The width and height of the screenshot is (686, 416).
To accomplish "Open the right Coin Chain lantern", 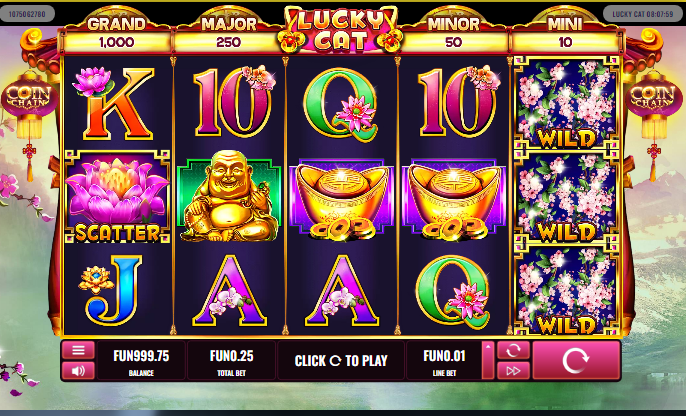I will pyautogui.click(x=654, y=97).
